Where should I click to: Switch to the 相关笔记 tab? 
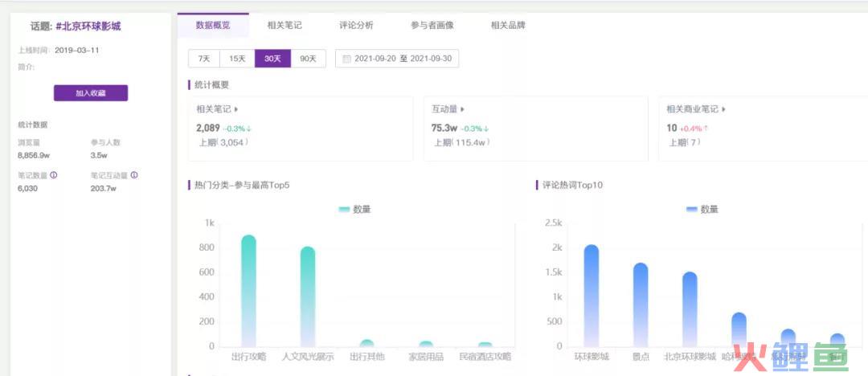285,26
